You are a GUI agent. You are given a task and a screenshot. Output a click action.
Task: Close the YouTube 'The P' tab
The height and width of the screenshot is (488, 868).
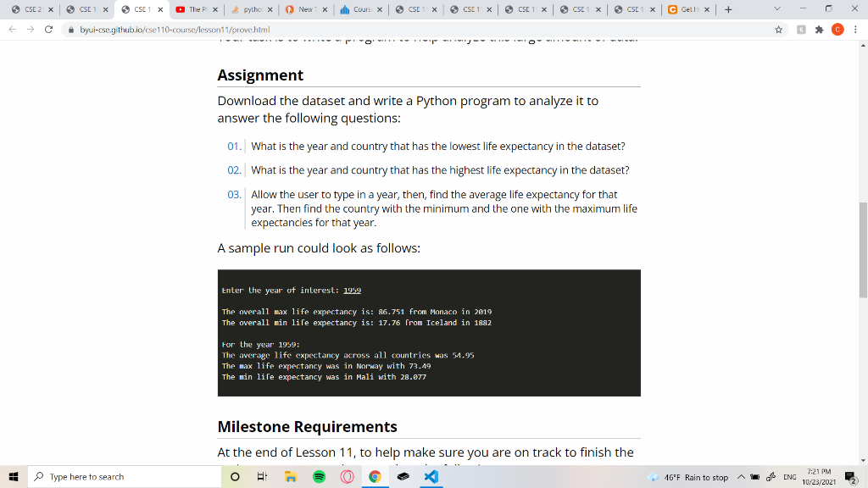(x=215, y=9)
